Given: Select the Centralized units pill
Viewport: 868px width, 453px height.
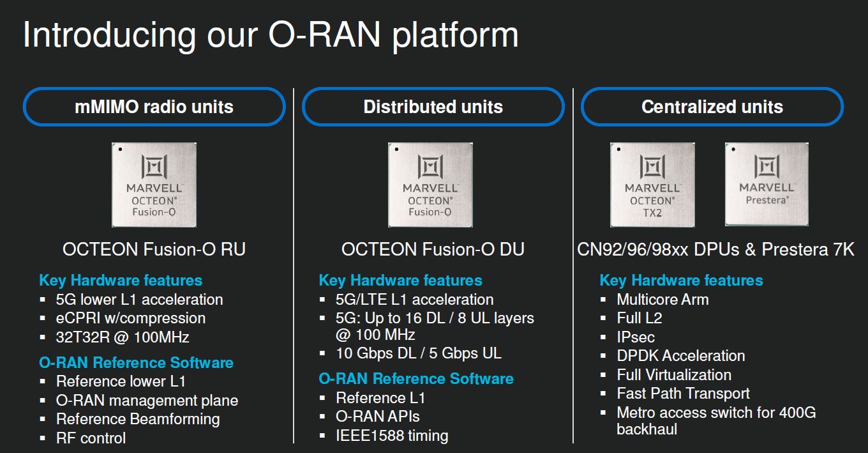Looking at the screenshot, I should 712,107.
